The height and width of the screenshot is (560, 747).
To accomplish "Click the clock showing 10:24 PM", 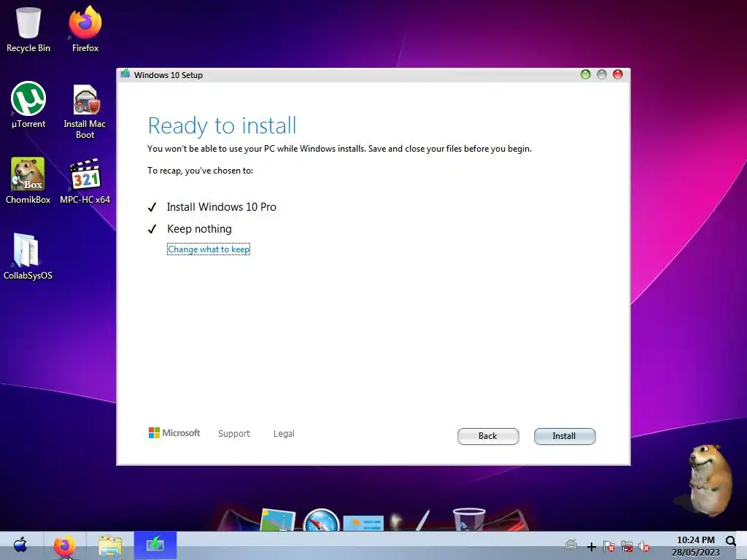I will 695,540.
